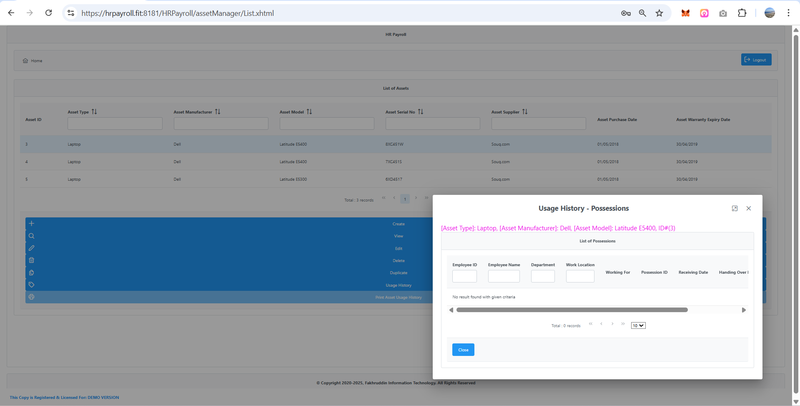Click the horizontal scrollbar in possessions table
The width and height of the screenshot is (800, 406).
click(x=570, y=310)
